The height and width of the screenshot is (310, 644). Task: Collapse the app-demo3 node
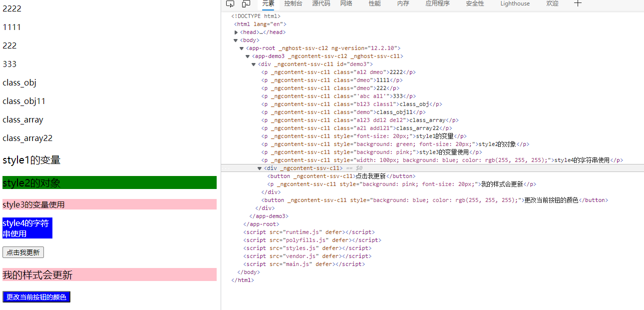248,56
